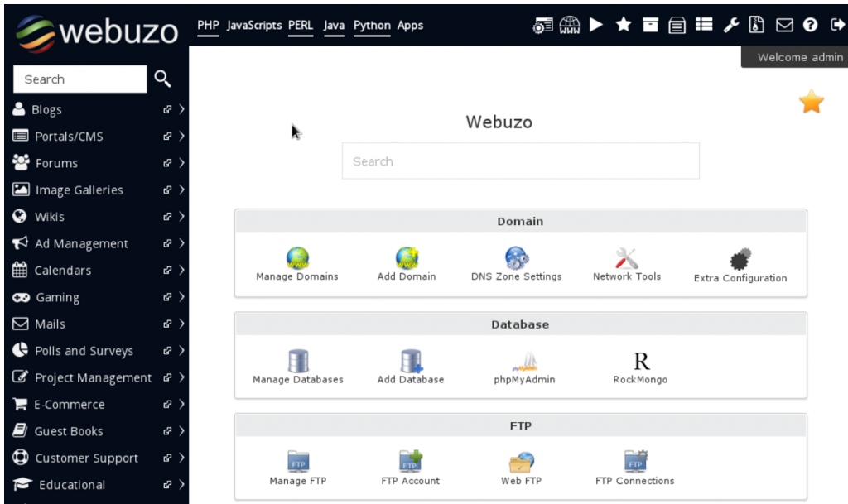Image resolution: width=848 pixels, height=504 pixels.
Task: Open the mail envelope icon in the header
Action: (x=783, y=25)
